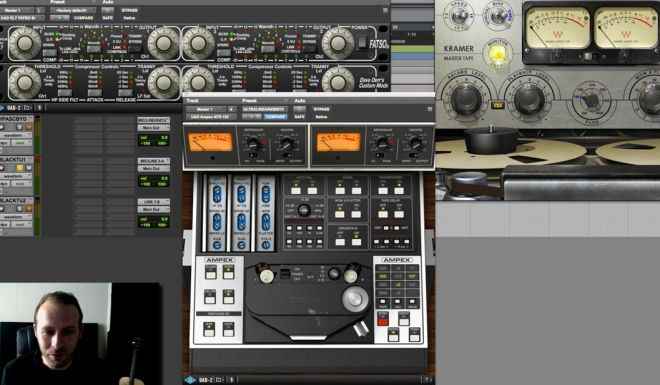Click the Ampex right channel Reproduce knob
The height and width of the screenshot is (385, 660).
point(382,143)
